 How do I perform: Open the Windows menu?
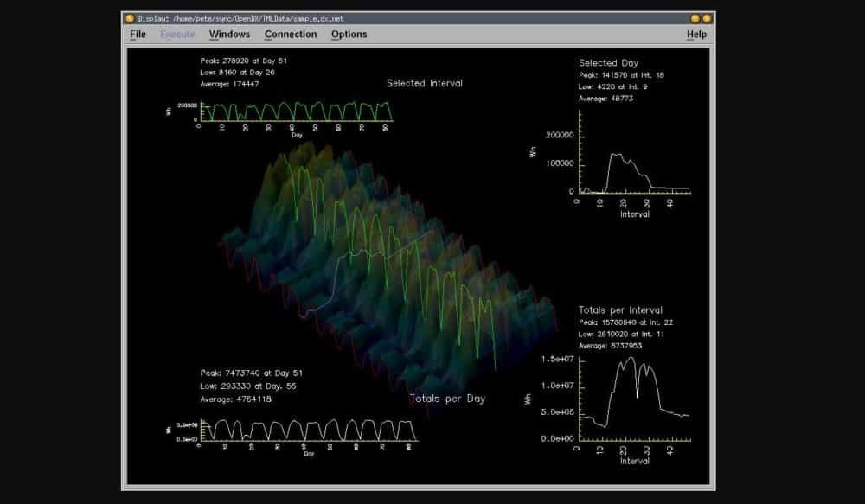coord(229,35)
